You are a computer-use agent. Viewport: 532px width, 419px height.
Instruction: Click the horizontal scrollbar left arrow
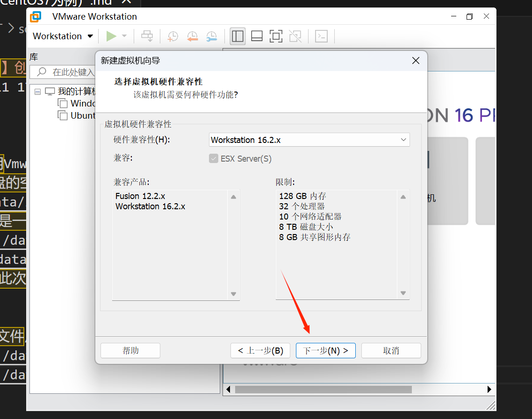coord(228,389)
